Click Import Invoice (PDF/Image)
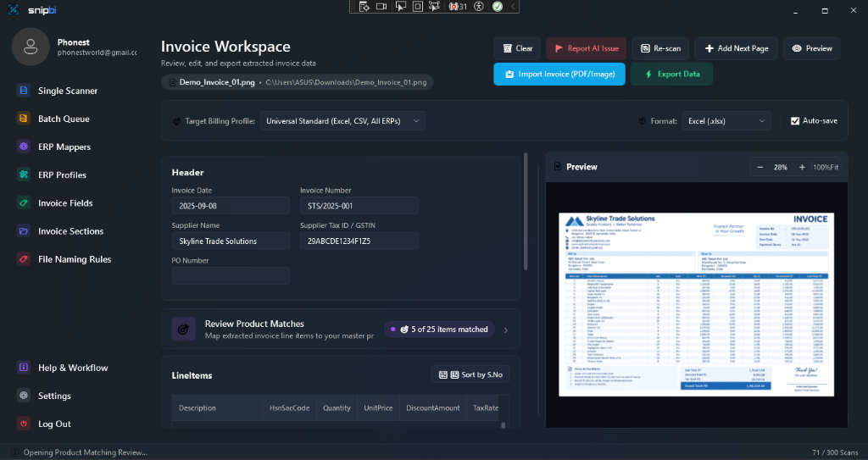This screenshot has width=868, height=460. point(559,74)
